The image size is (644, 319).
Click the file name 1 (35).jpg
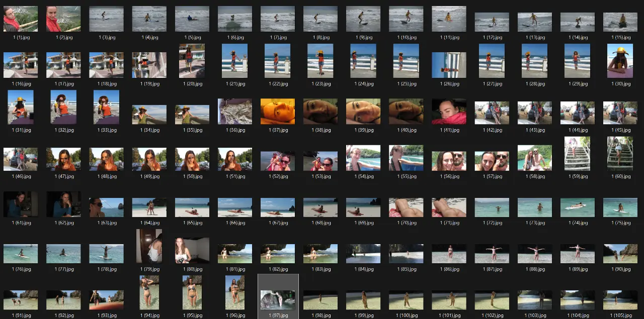(192, 130)
